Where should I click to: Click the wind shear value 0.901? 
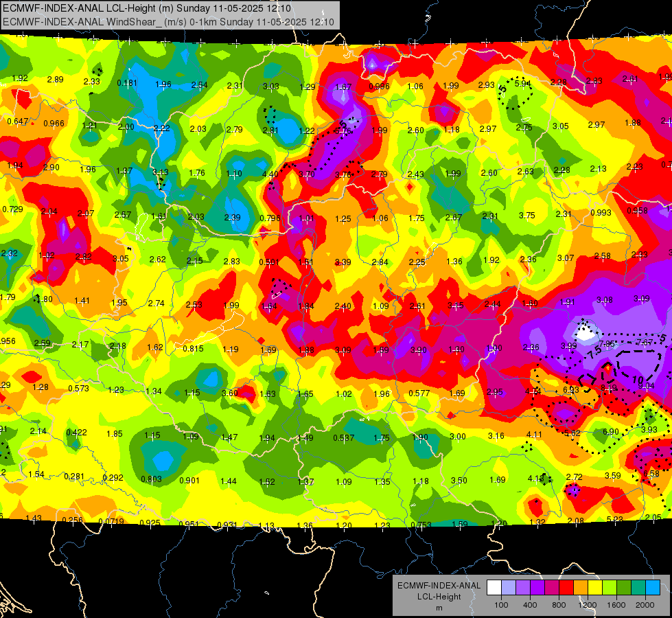(189, 481)
